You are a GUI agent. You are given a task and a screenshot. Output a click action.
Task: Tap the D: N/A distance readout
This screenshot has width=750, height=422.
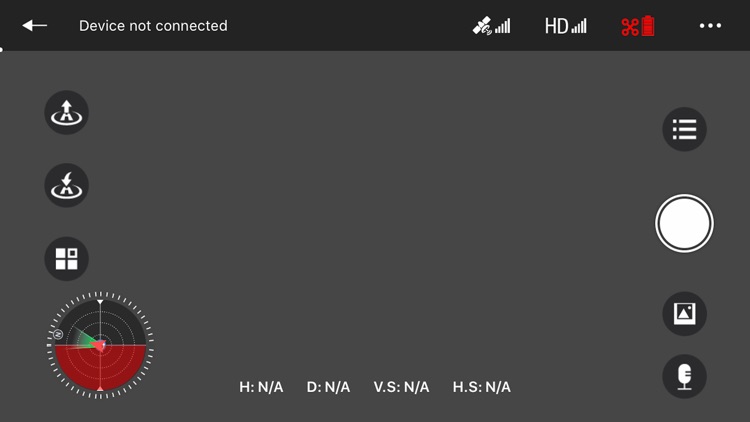click(328, 387)
